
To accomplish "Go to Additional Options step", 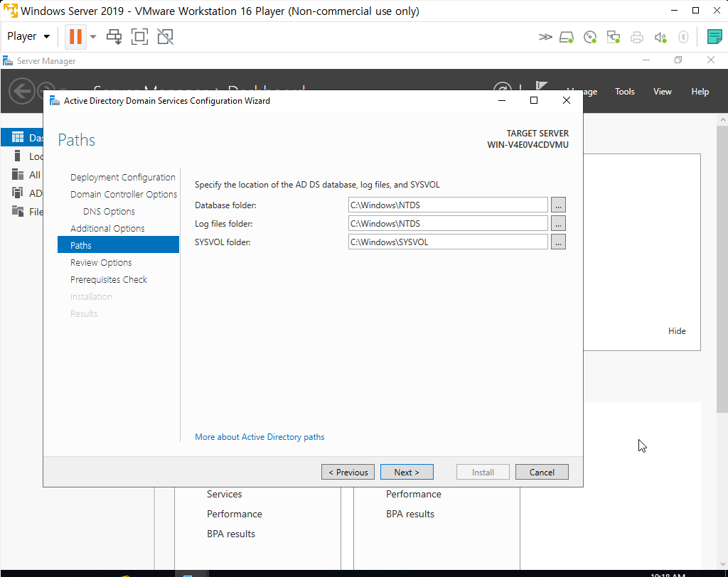I will pyautogui.click(x=107, y=228).
